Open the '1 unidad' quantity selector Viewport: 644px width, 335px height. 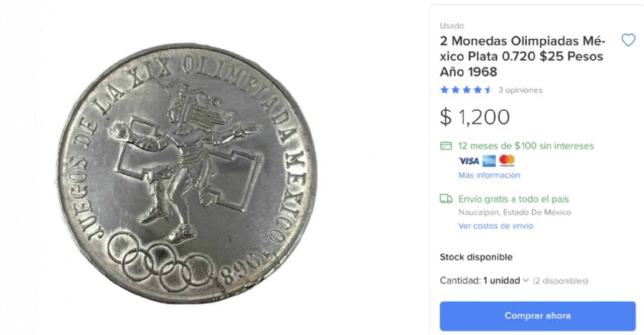point(506,281)
